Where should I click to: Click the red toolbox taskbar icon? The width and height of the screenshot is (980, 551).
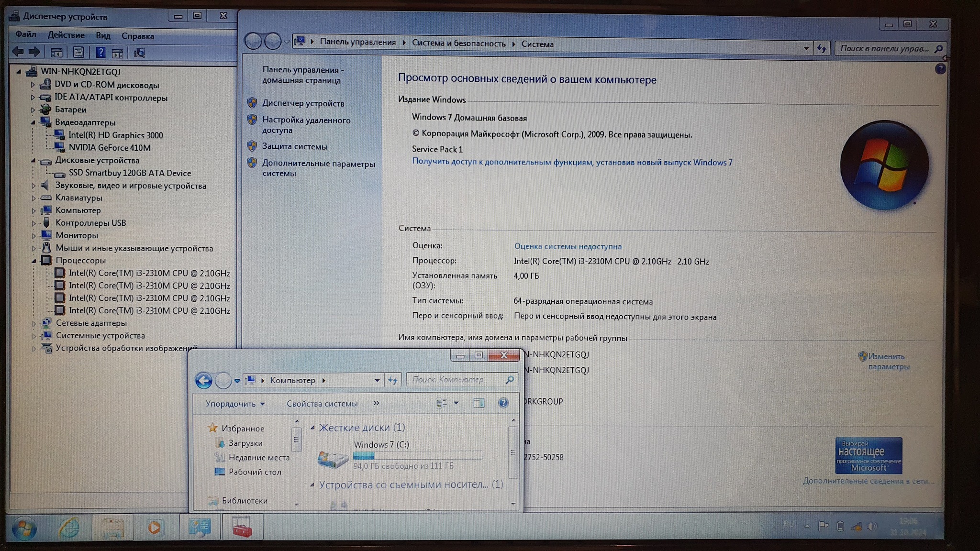tap(242, 528)
